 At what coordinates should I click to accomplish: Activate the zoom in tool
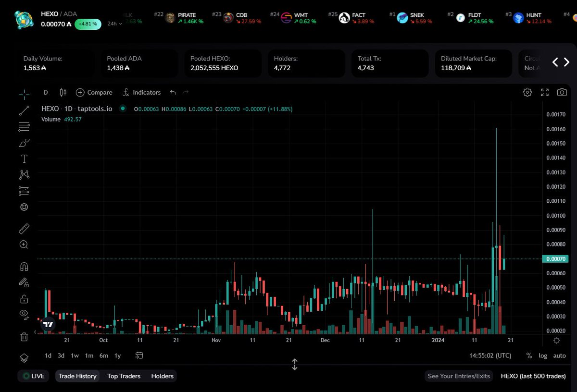pos(24,245)
